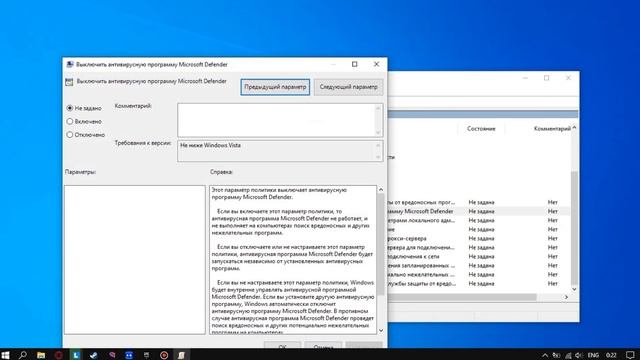Click 'Не задана' in the 'нежелательных' row

481,275
